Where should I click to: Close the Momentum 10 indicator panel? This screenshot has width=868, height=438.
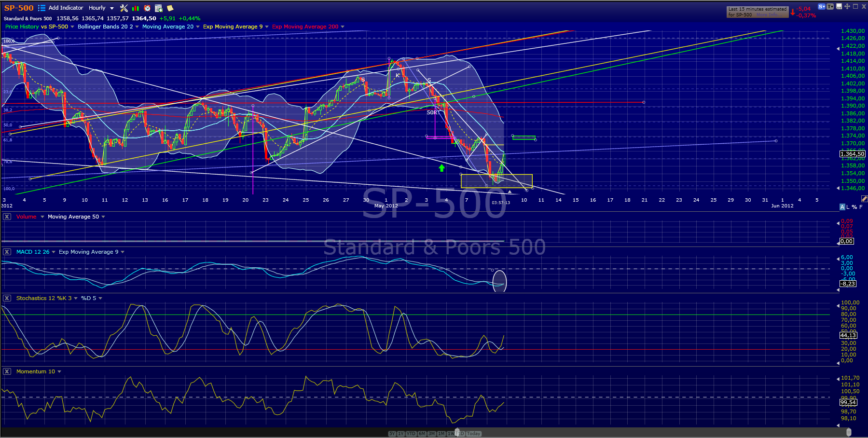click(7, 371)
